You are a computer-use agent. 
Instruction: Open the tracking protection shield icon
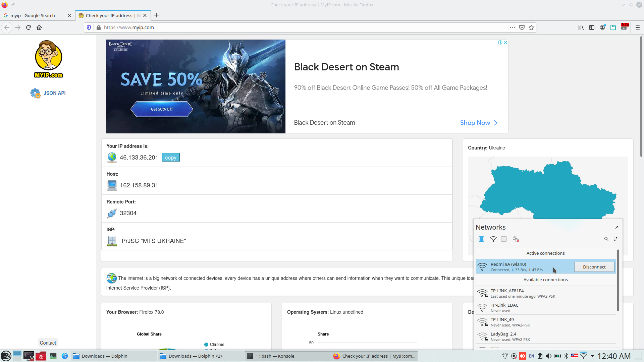click(89, 27)
